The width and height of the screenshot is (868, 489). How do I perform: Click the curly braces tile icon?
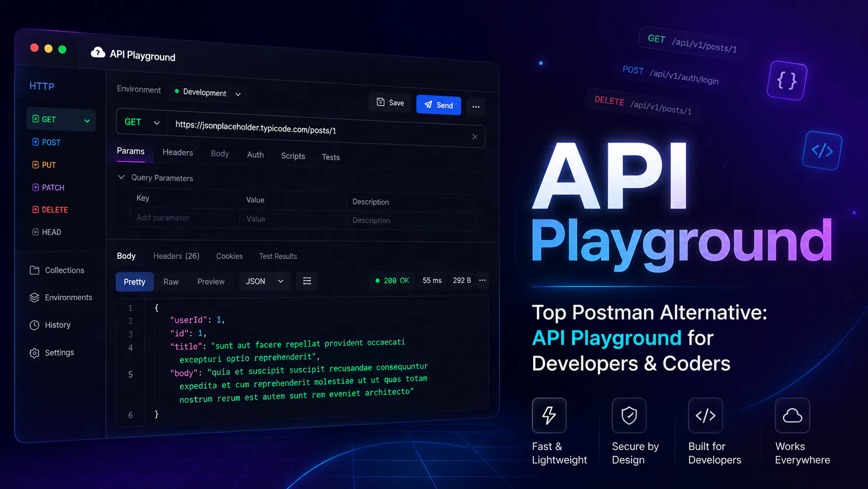(x=787, y=81)
